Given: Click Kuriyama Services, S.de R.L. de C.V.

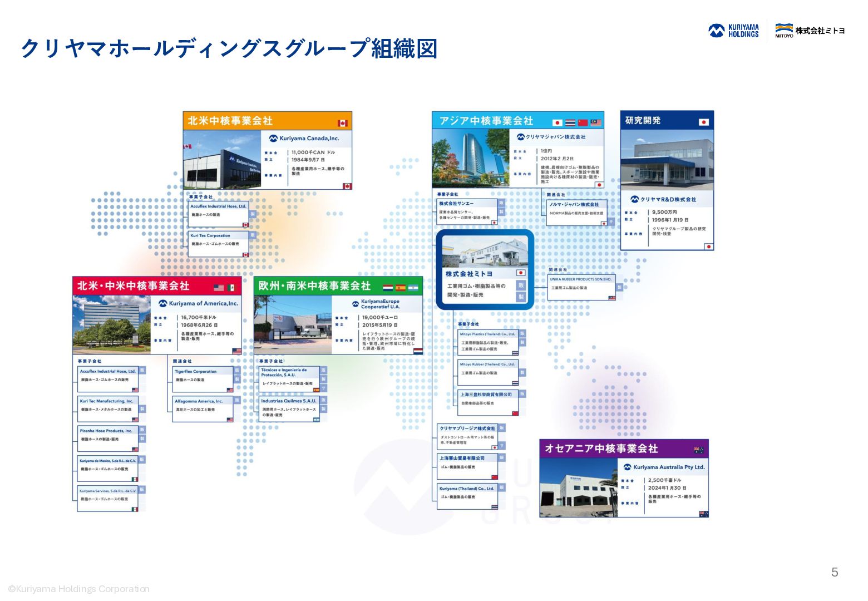Looking at the screenshot, I should (x=108, y=499).
